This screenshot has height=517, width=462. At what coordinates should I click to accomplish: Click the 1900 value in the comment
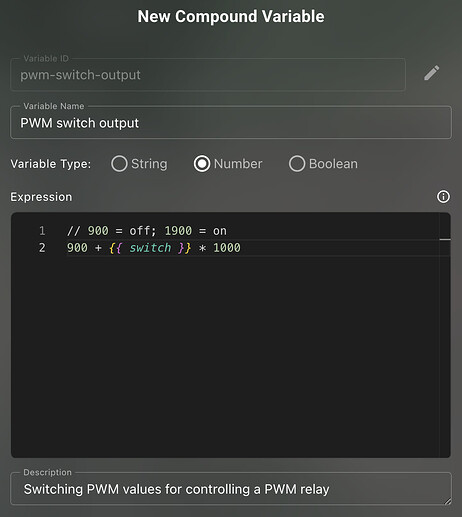(x=178, y=231)
